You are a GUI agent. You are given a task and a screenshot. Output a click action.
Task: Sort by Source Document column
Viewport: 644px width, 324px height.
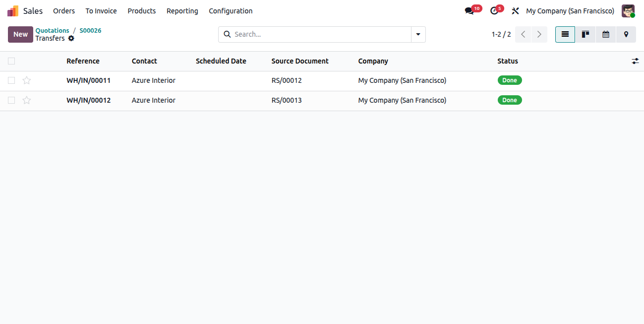click(300, 61)
